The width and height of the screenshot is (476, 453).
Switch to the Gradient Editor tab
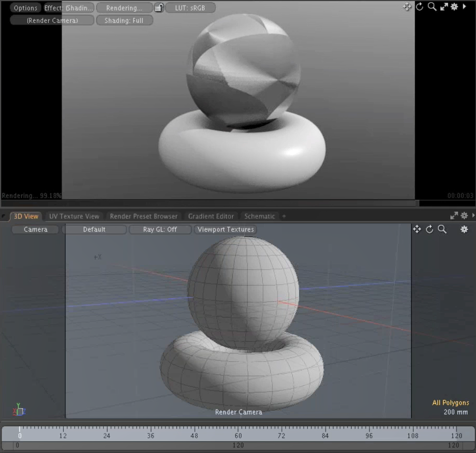[x=211, y=216]
